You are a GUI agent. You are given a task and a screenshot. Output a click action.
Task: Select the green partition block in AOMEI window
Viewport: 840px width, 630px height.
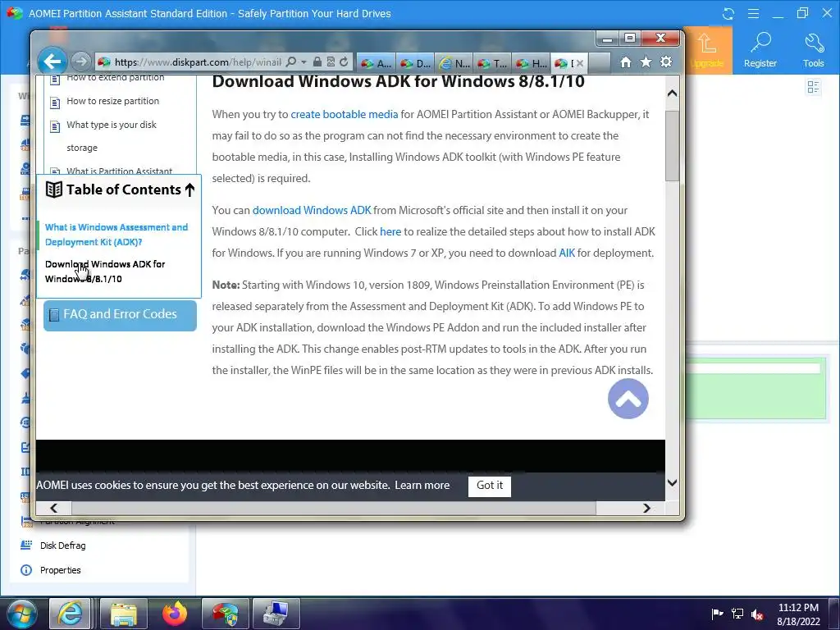[756, 390]
